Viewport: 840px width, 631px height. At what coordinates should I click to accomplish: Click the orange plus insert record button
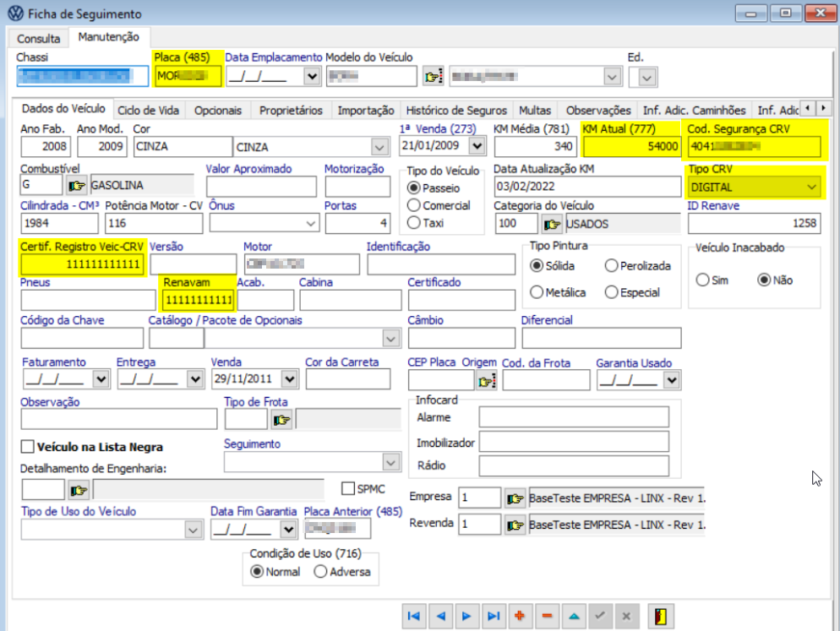[x=519, y=616]
